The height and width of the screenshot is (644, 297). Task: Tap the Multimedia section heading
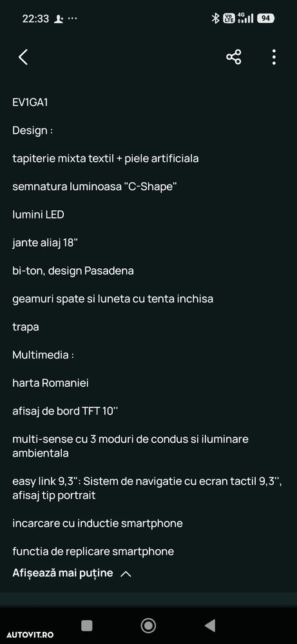(43, 355)
